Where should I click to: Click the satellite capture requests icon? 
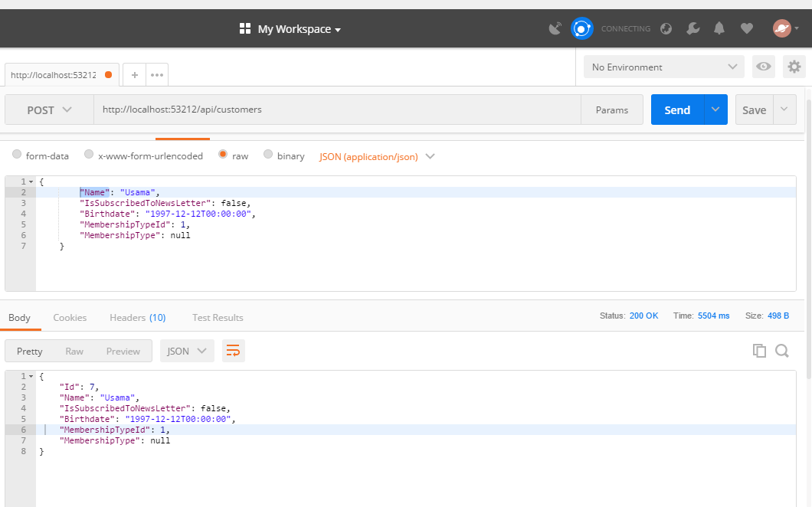555,28
